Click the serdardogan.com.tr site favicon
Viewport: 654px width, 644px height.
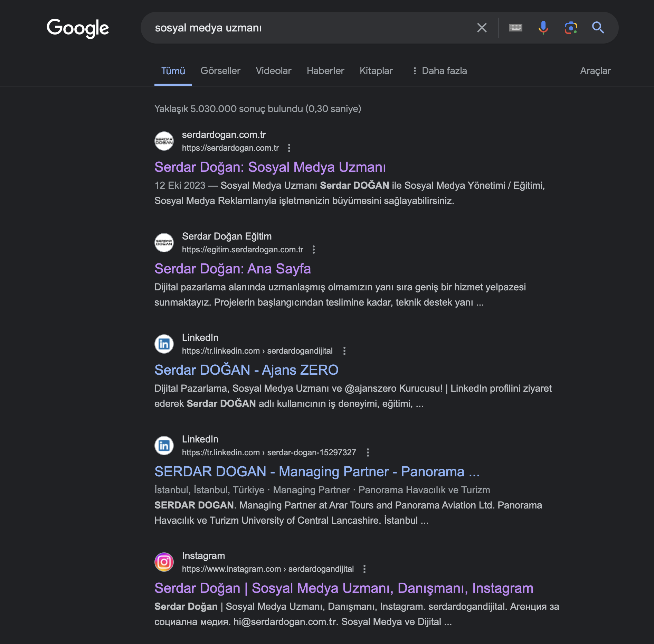(x=164, y=141)
